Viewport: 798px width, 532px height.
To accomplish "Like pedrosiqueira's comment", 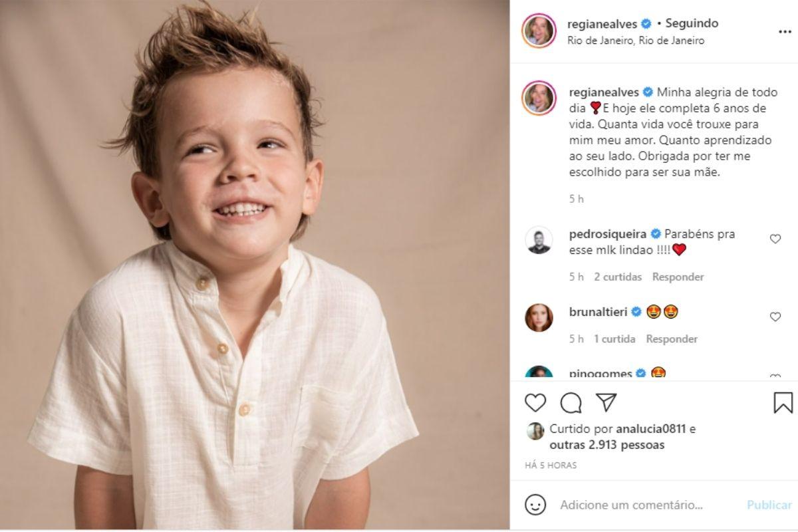I will click(x=775, y=239).
